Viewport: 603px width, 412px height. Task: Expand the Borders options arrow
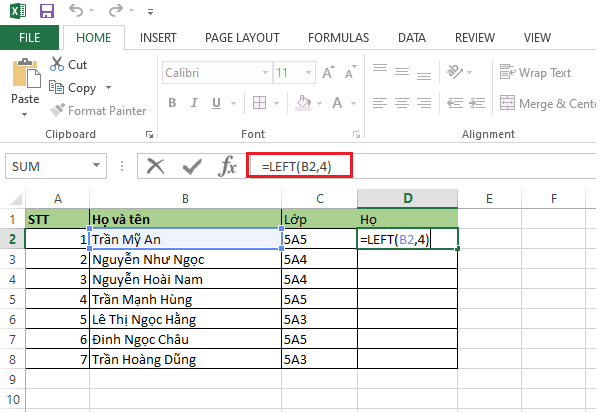(276, 103)
